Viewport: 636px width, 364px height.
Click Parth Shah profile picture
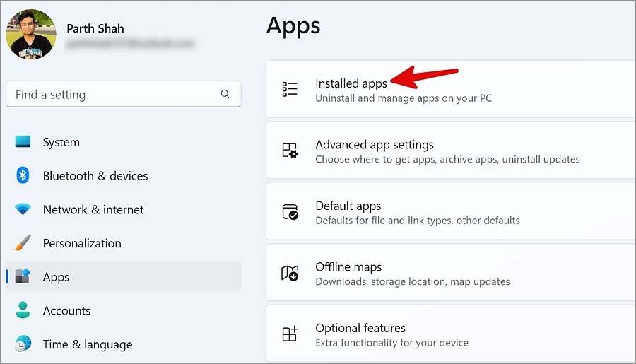pos(31,34)
